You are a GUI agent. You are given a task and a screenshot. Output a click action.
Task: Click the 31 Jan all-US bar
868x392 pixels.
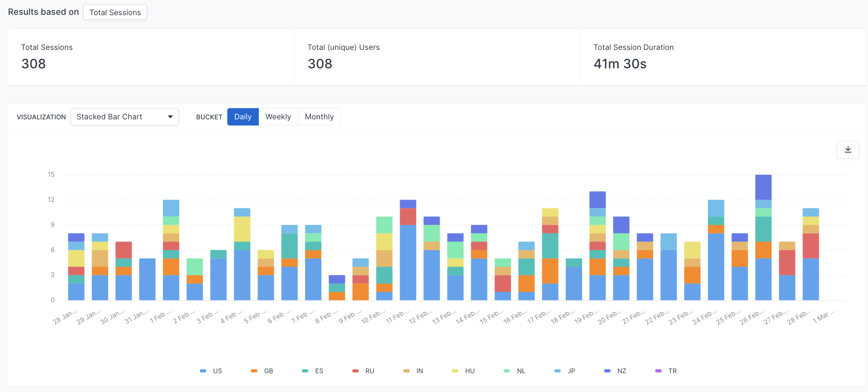(147, 279)
